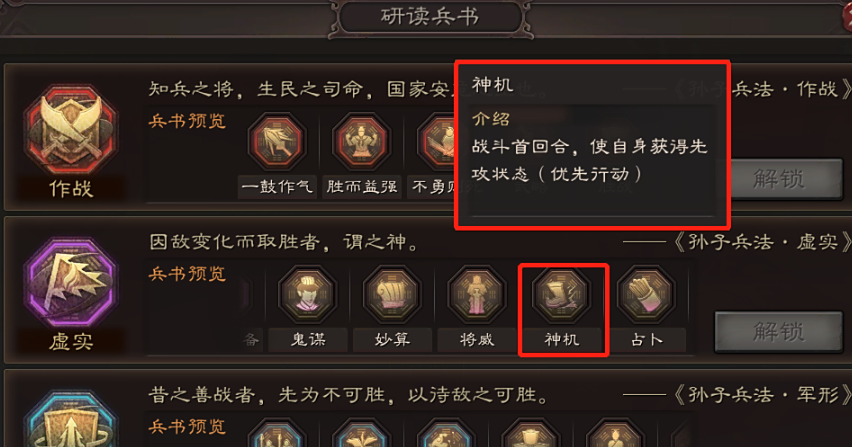Select the 作战 category emblem
The image size is (852, 447).
click(x=71, y=130)
